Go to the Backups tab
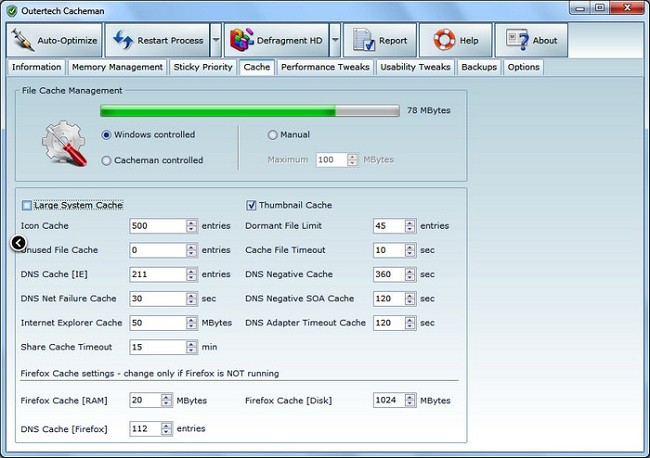This screenshot has height=458, width=650. click(479, 67)
